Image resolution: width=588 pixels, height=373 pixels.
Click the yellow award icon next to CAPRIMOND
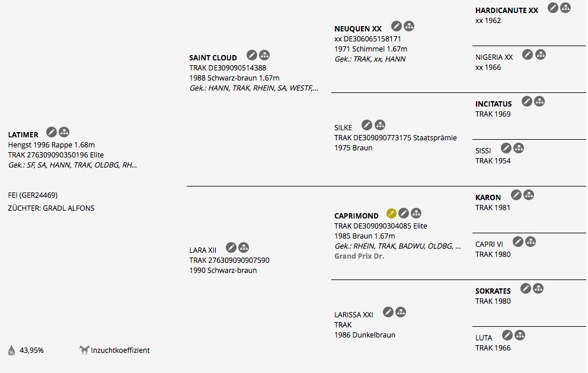click(x=391, y=214)
